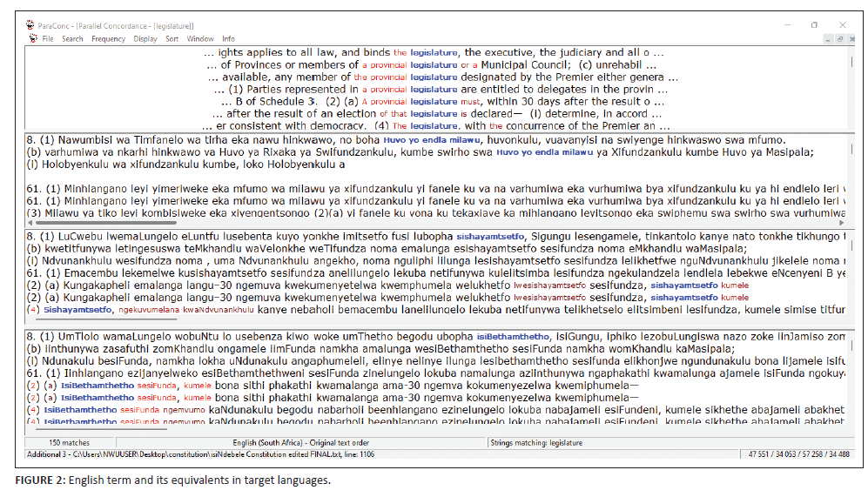Open the Display menu
868x497 pixels.
pyautogui.click(x=145, y=39)
